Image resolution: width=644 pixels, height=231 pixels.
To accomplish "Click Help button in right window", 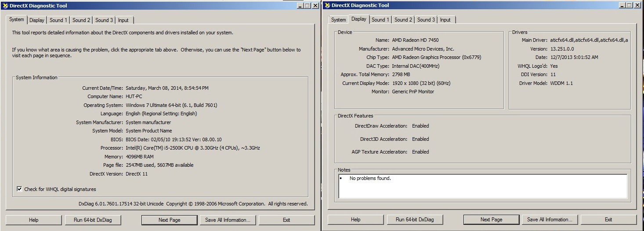I will [356, 220].
